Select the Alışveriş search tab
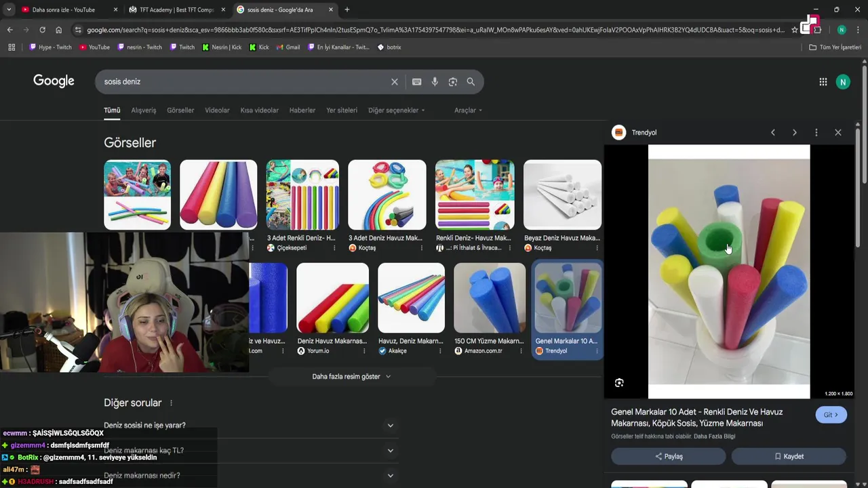The width and height of the screenshot is (868, 488). (143, 110)
